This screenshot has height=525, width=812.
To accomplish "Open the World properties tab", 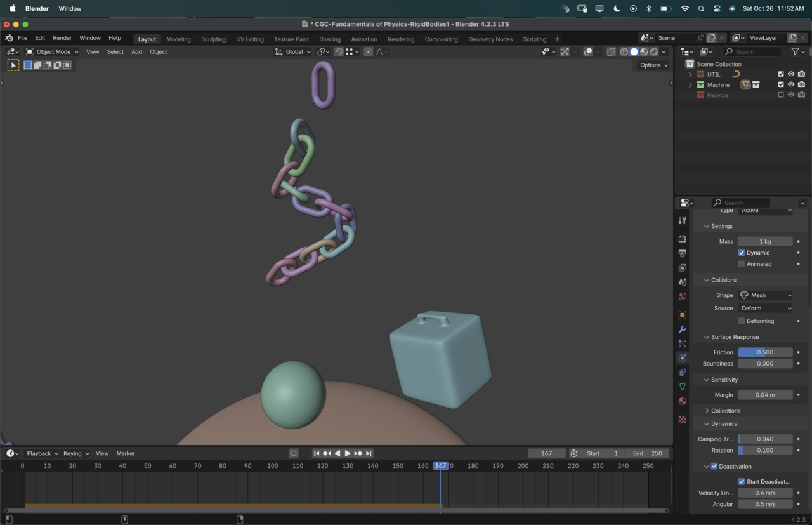I will 683,296.
